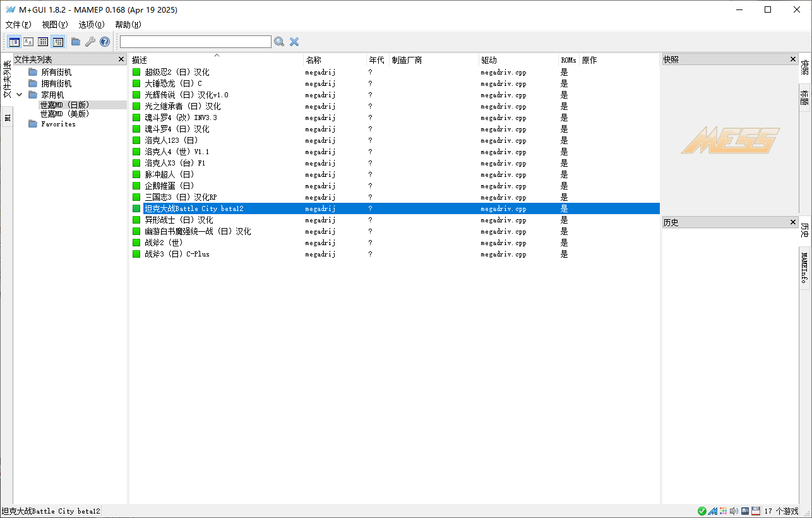Click the M+GUI app icon in title bar
This screenshot has width=812, height=518.
pos(10,10)
